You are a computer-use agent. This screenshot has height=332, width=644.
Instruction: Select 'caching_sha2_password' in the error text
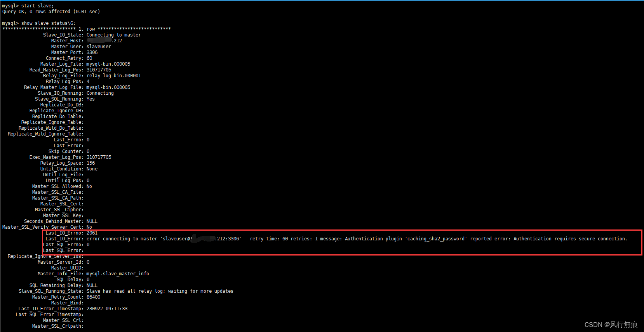click(x=436, y=239)
